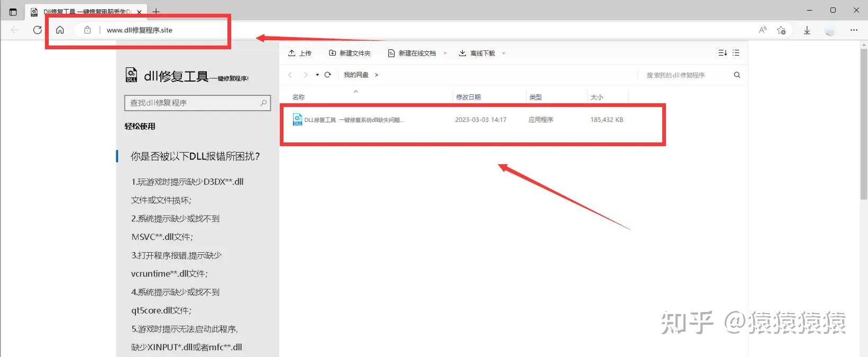Screen dimensions: 868x357
Task: Expand dropdown next to 离线下载
Action: (504, 53)
